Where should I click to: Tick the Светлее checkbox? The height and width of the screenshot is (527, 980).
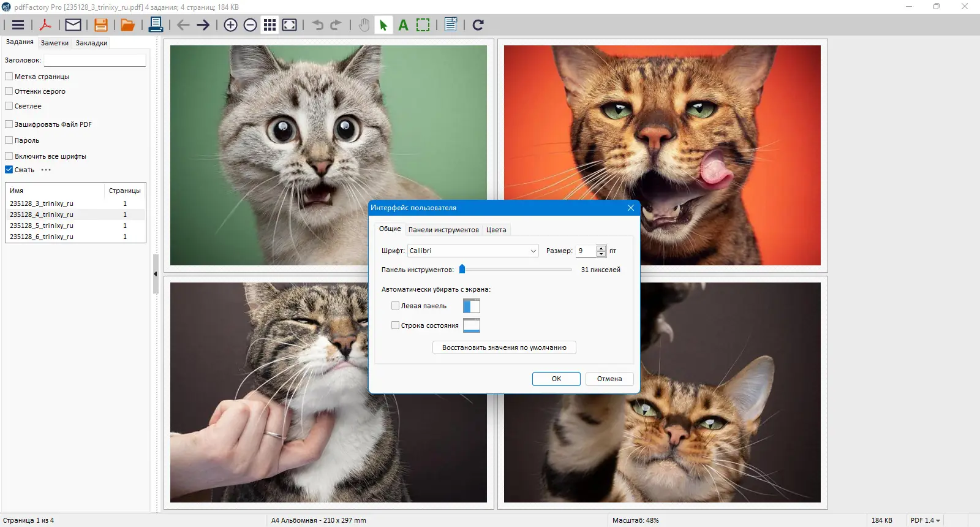click(9, 106)
